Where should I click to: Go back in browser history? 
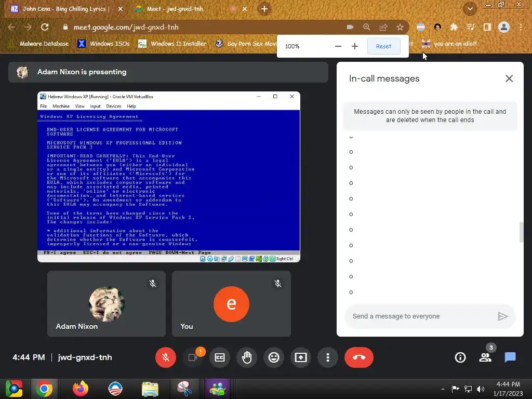tap(11, 27)
